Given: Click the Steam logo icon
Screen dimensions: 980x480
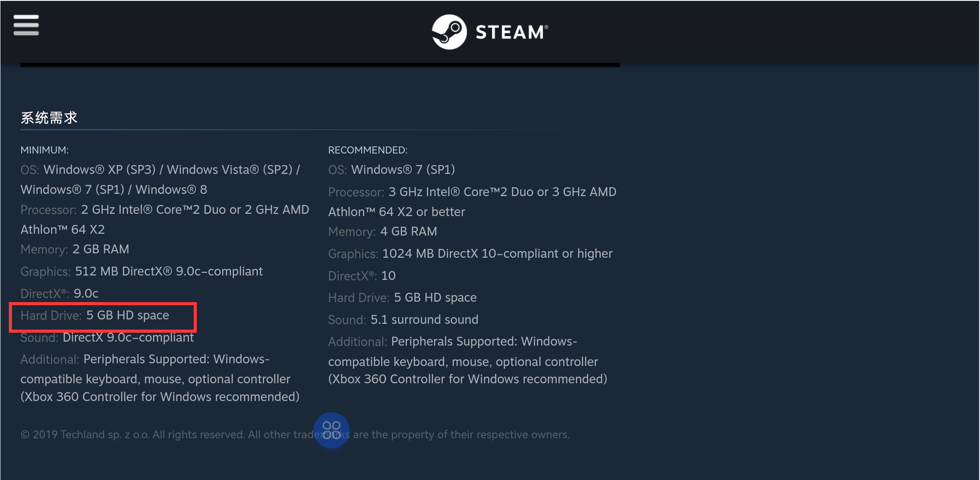Looking at the screenshot, I should [449, 32].
